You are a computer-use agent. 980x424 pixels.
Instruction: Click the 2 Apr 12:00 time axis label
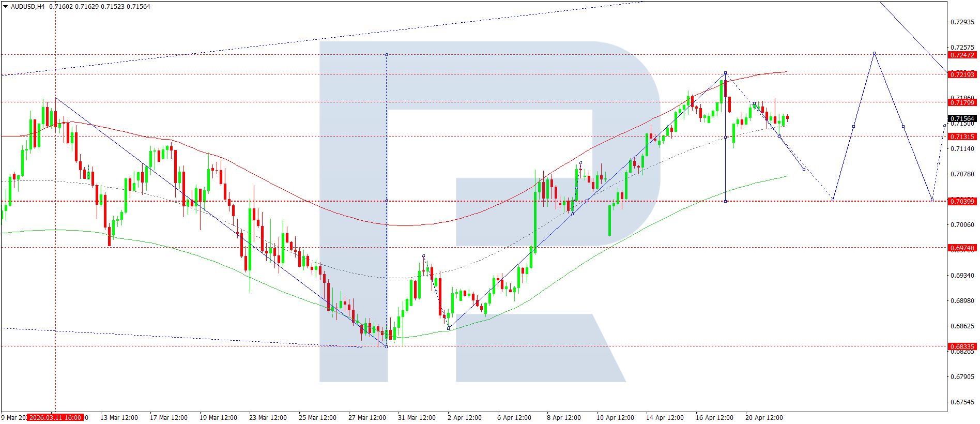(x=464, y=418)
